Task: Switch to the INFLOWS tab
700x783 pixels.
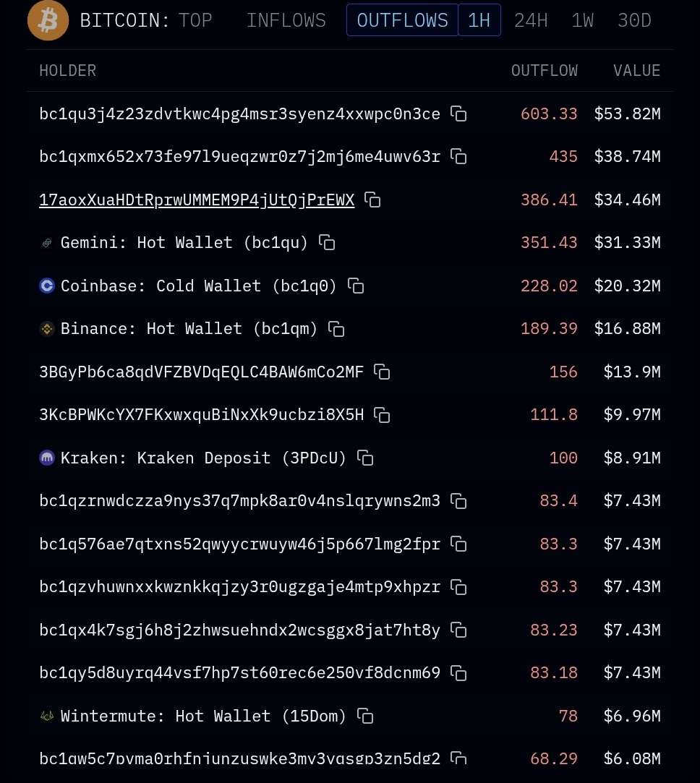Action: tap(286, 20)
